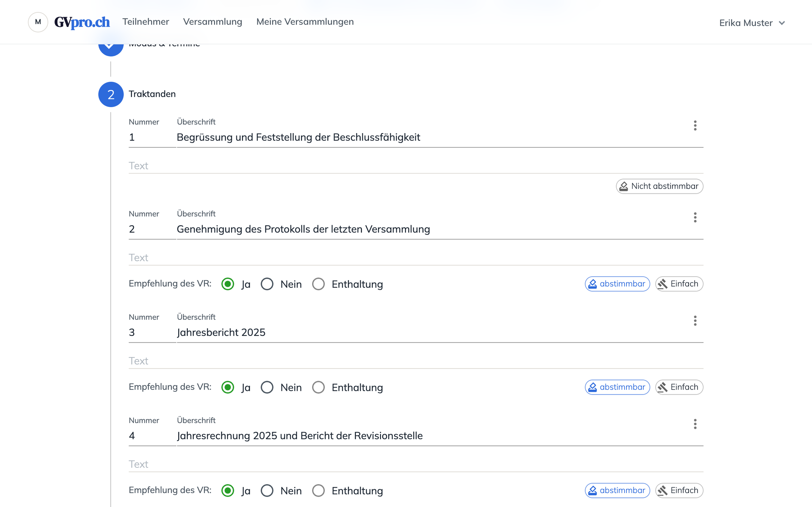Toggle 'abstimmbar' chip on Protokoll item
Screen dimensions: 812x507
[x=617, y=284]
